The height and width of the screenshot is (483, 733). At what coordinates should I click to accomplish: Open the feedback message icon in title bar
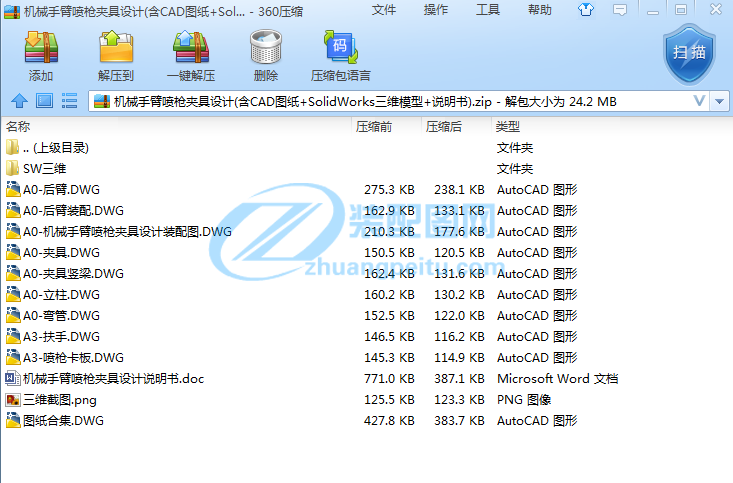[x=620, y=10]
